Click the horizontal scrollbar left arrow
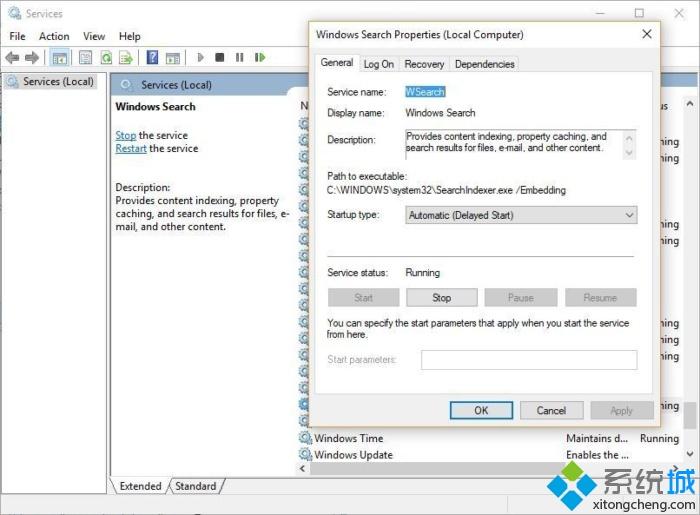 click(303, 469)
